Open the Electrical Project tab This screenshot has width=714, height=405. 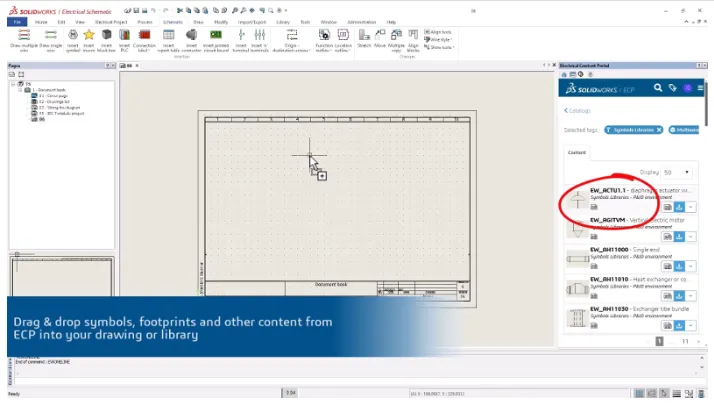point(111,22)
